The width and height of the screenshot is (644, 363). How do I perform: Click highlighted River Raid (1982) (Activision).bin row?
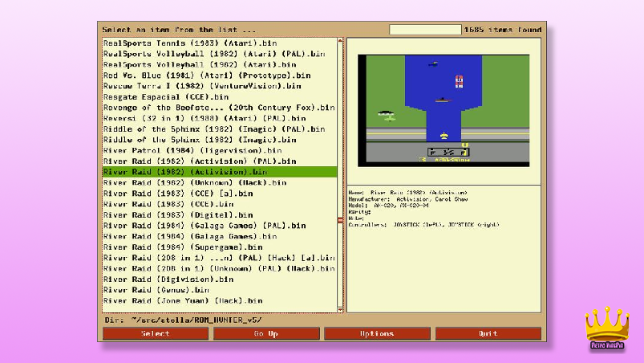[220, 172]
